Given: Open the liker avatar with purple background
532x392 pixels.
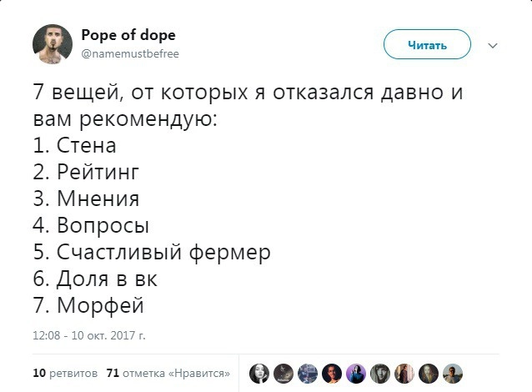Looking at the screenshot, I should click(x=356, y=373).
